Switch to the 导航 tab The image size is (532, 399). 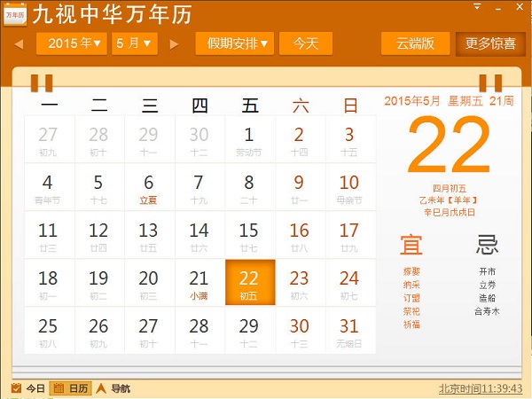tap(113, 388)
